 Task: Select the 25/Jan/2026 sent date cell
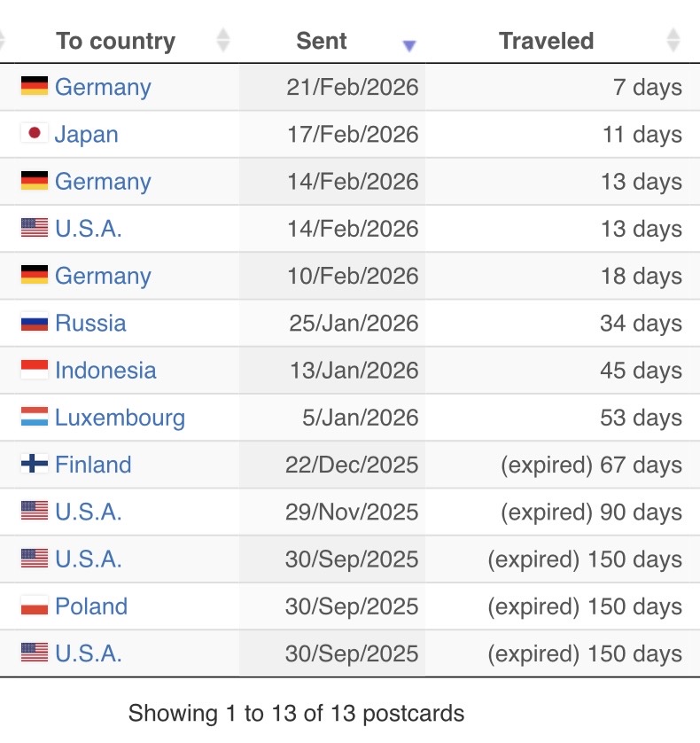[354, 324]
